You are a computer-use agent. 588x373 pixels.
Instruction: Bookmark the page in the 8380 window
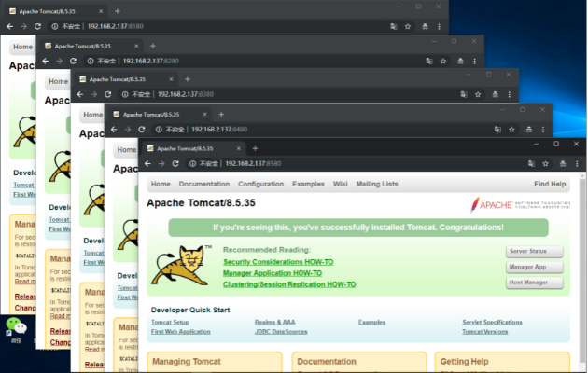(478, 94)
